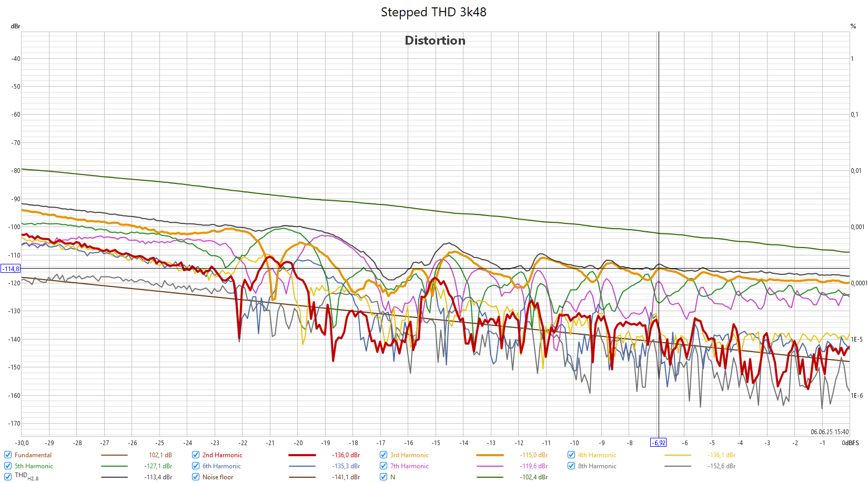Click the Noise floor dark brown swatch

tap(302, 477)
